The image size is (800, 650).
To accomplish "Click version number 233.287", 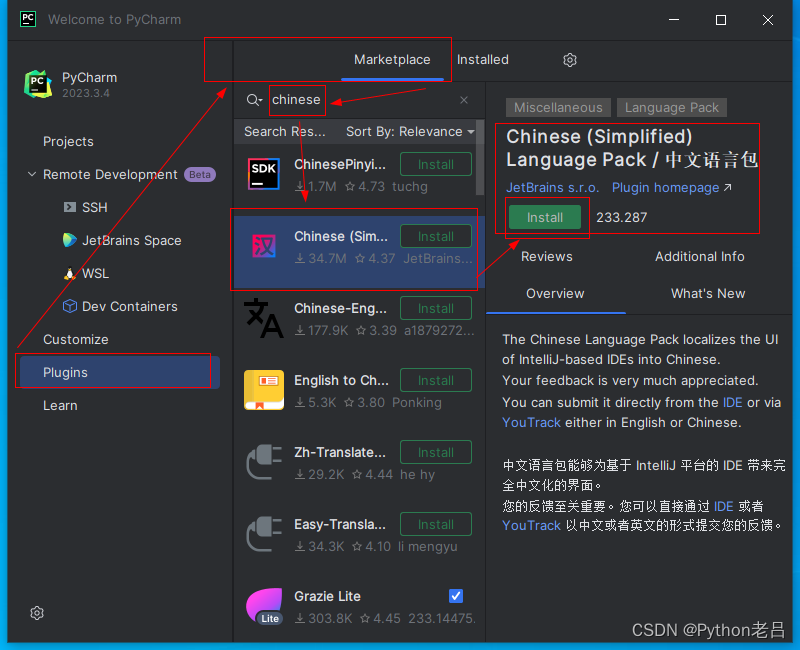I will click(x=621, y=217).
